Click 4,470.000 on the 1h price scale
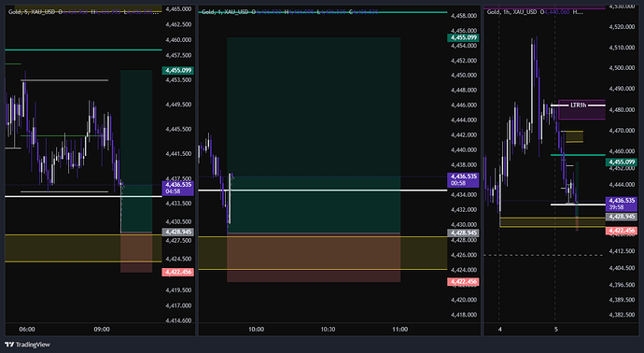Screen dimensions: 644x353 (622, 131)
